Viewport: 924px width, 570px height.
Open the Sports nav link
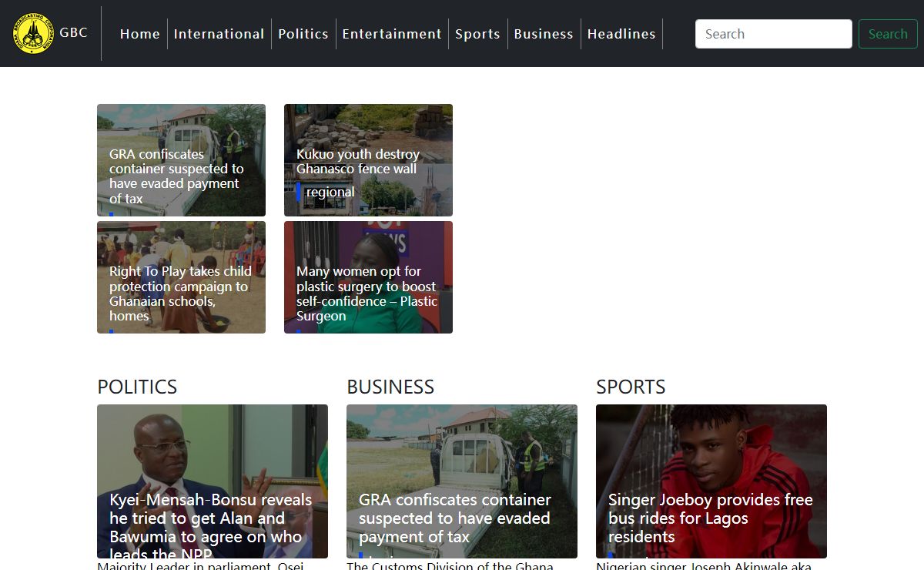[x=477, y=34]
